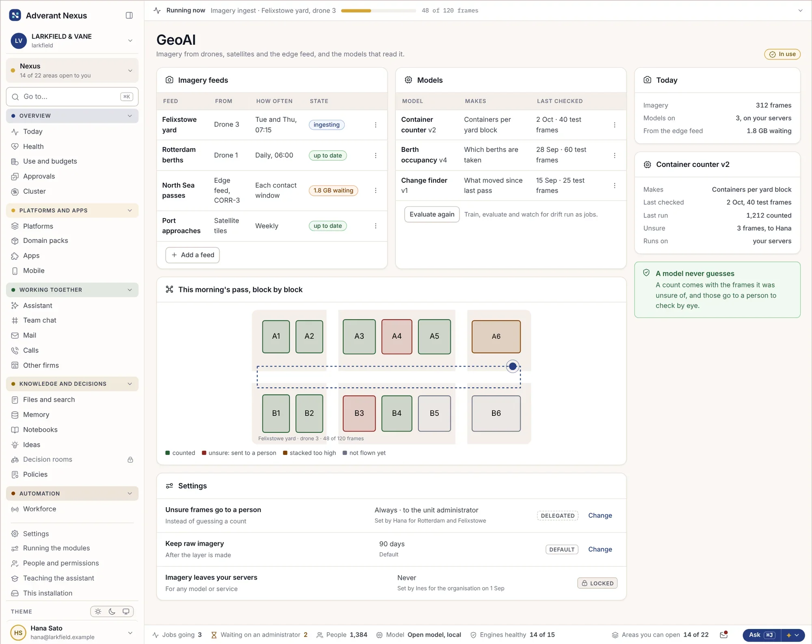Switch to system theme monitor icon
Screen dimensions: 812x644
[126, 612]
